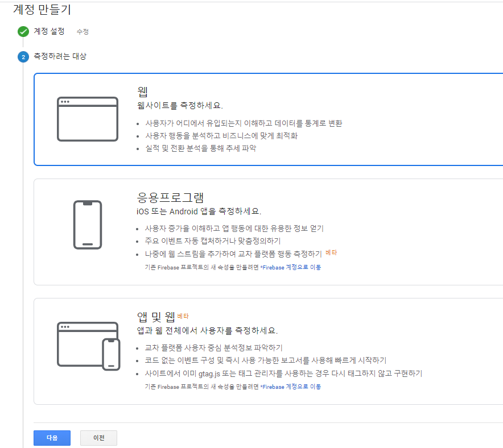
Task: Click bullet 사용자 행동을 분석하고 비즈니스에 맞게 최적화
Action: point(221,136)
